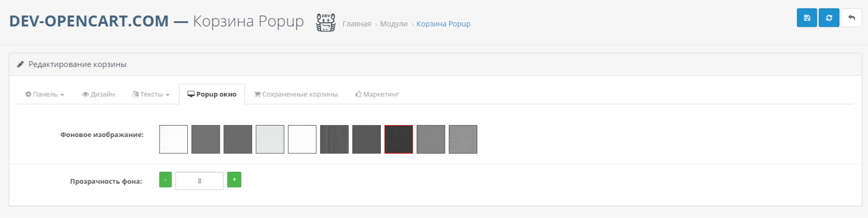Choose the seventh dark gray background pattern
The image size is (868, 218).
tap(367, 139)
